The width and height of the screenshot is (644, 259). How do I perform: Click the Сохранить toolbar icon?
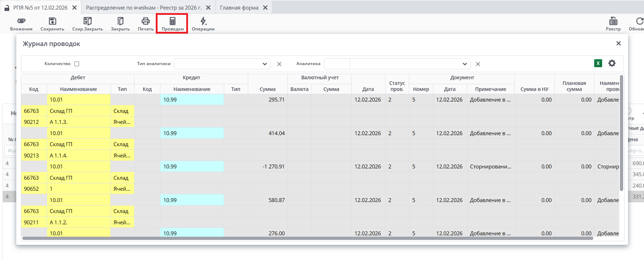click(52, 21)
